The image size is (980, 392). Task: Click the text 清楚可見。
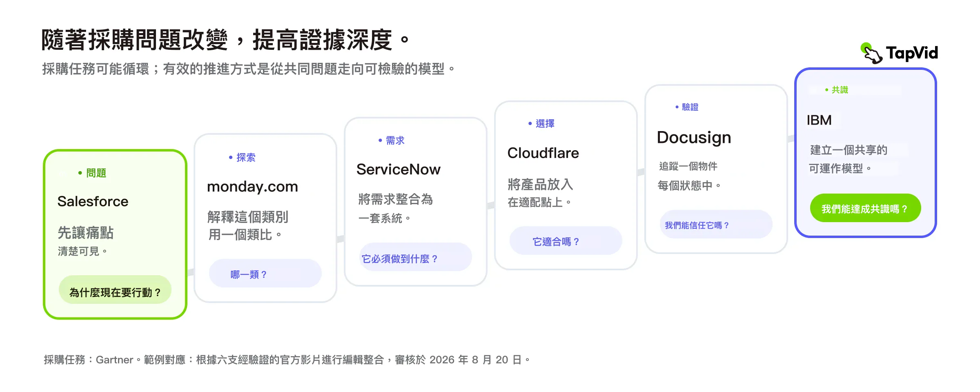click(x=82, y=251)
